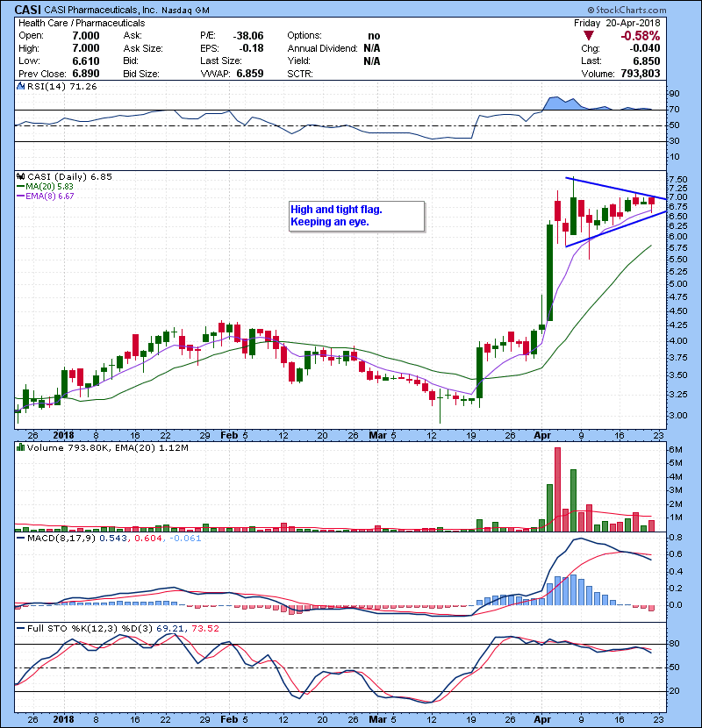702x728 pixels.
Task: Click the 0.8 label on the MACD axis
Action: click(x=676, y=537)
